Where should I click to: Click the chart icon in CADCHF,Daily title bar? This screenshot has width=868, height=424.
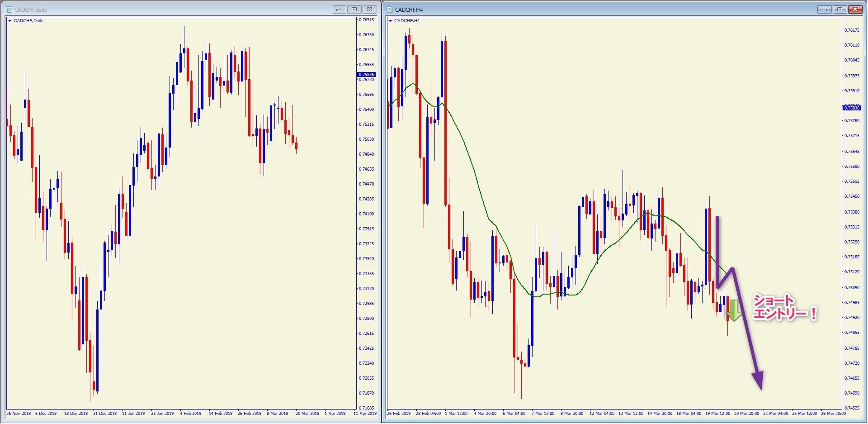click(x=9, y=10)
